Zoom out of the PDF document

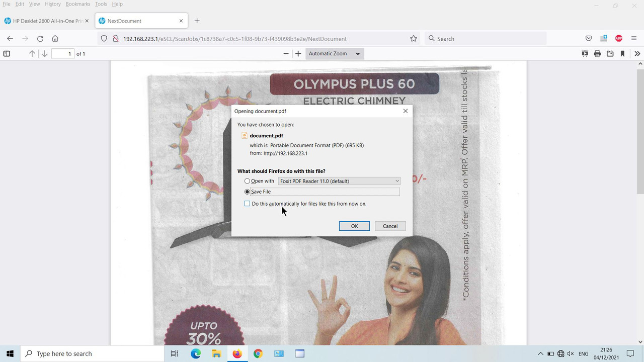pos(286,54)
